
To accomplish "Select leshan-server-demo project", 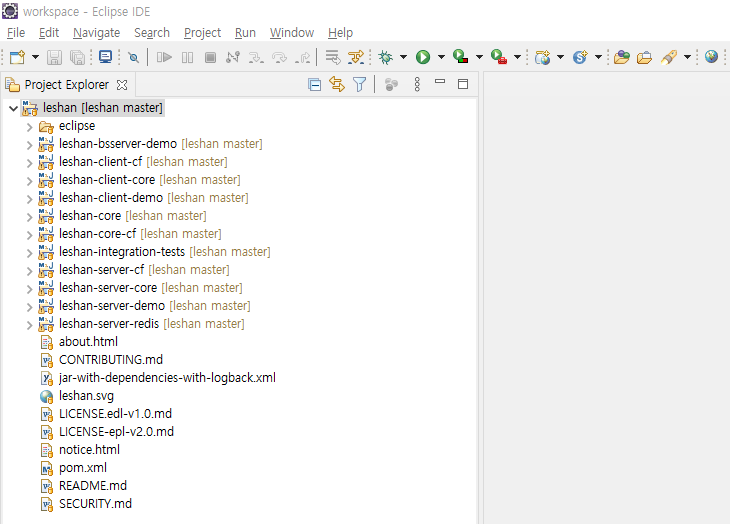I will (145, 306).
